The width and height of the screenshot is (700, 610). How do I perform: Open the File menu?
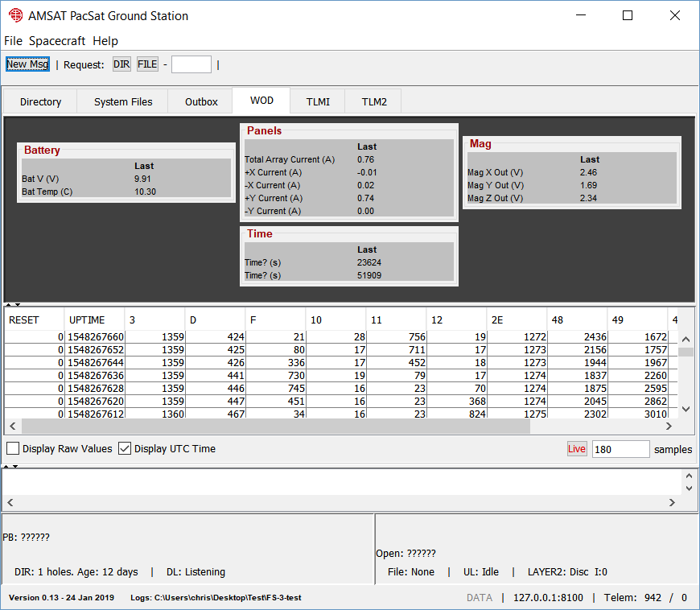pos(13,41)
